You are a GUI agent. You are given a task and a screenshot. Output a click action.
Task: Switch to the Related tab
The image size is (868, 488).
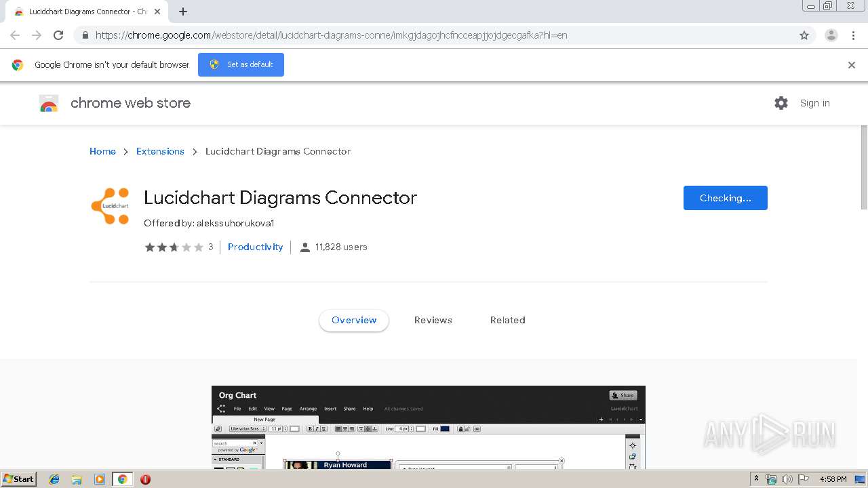click(x=508, y=320)
